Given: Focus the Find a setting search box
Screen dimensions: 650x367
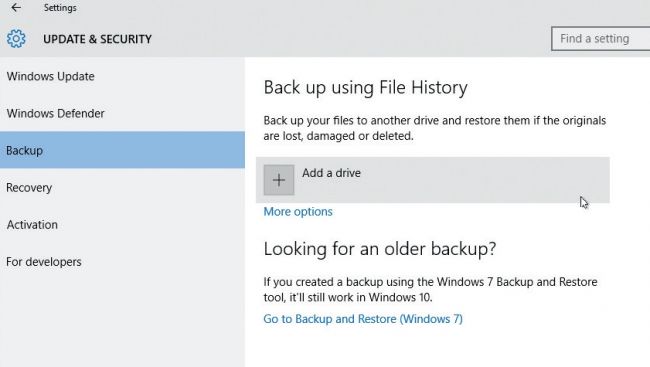Looking at the screenshot, I should pyautogui.click(x=601, y=39).
